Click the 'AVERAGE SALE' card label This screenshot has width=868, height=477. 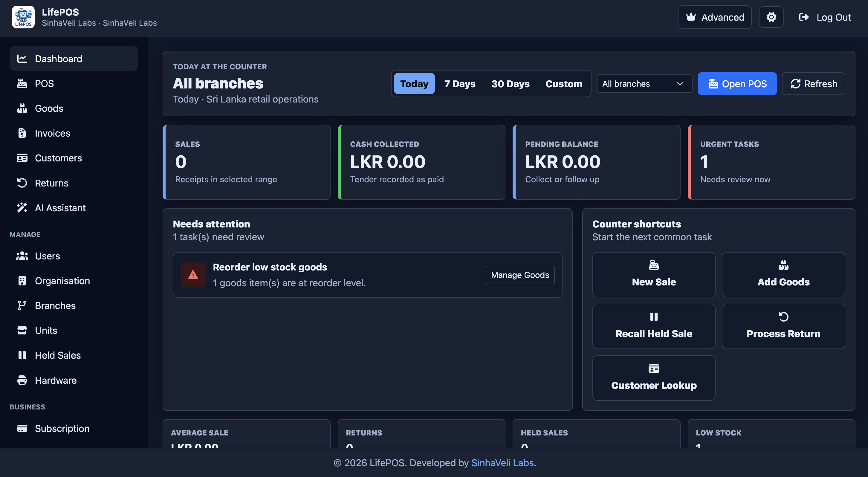[x=199, y=433]
